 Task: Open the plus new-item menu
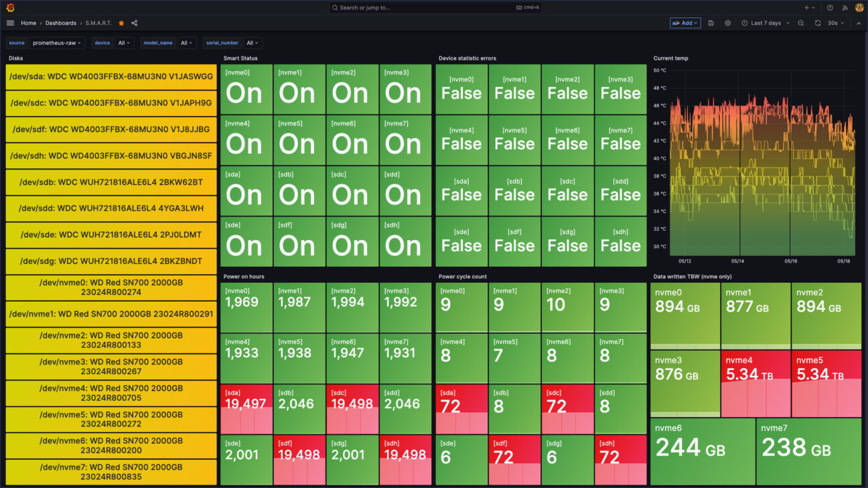810,7
